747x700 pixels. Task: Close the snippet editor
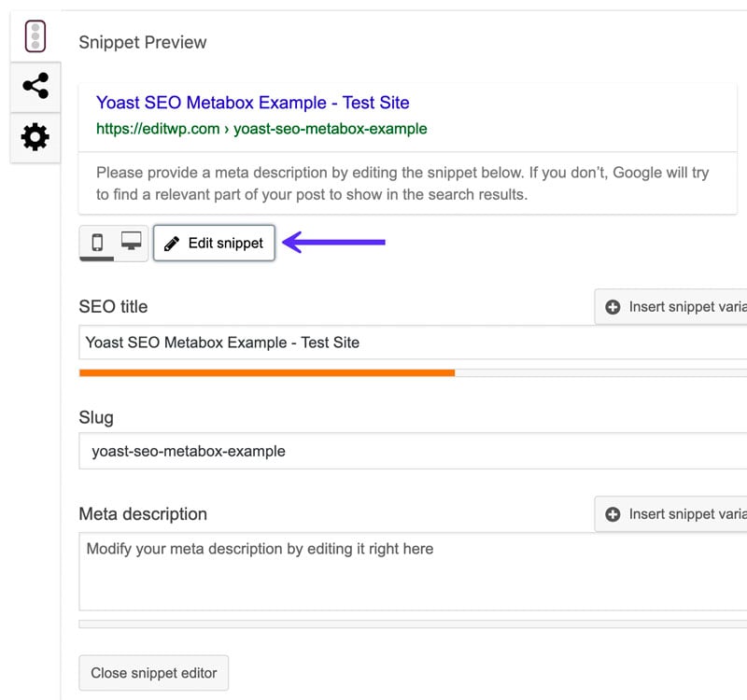(x=153, y=673)
